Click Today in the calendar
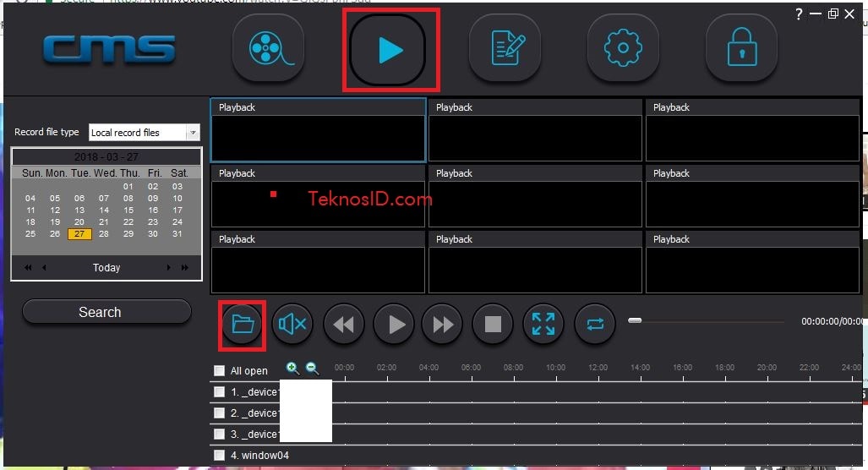Screen dimensions: 868x470 106,267
